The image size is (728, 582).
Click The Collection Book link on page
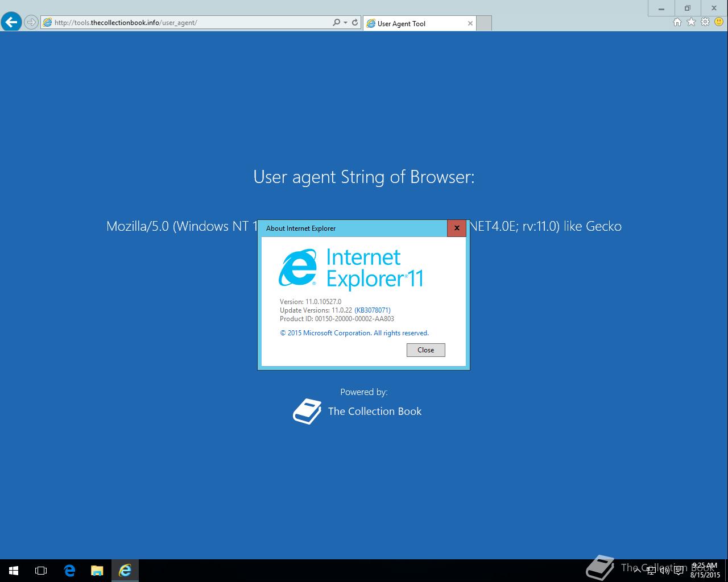pos(375,411)
